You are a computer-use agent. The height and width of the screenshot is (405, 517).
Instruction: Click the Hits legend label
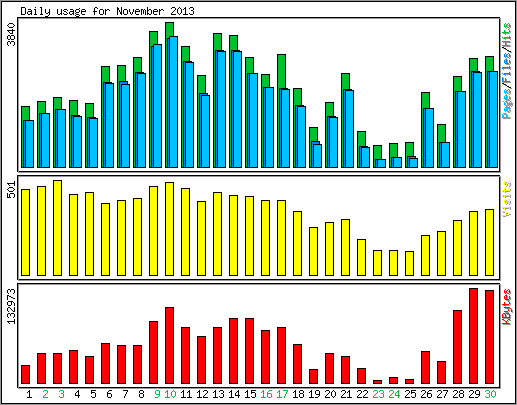[x=507, y=35]
